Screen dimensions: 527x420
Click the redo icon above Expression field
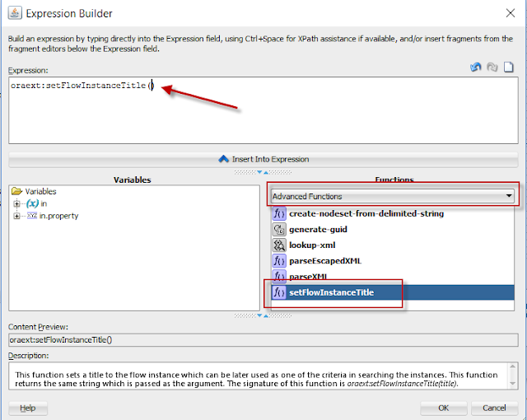coord(492,68)
